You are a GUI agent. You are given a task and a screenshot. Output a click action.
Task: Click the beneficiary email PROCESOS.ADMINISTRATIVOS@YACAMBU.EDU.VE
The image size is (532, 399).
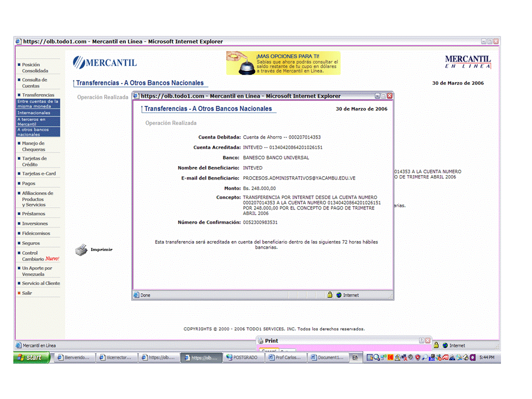click(x=299, y=178)
